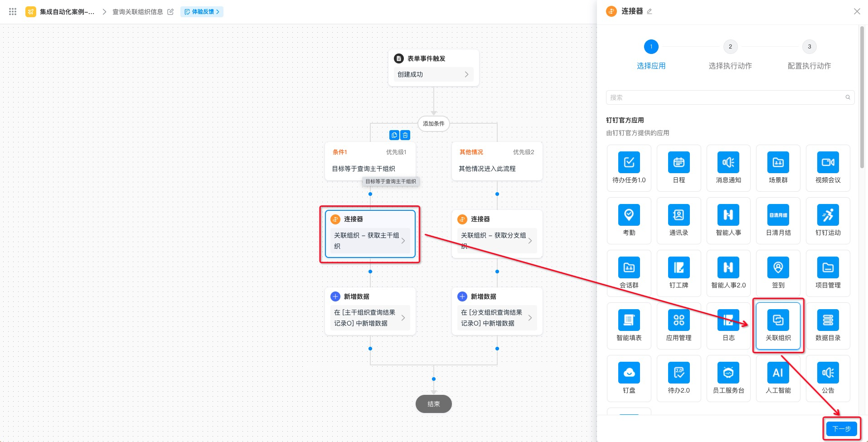The height and width of the screenshot is (442, 868).
Task: Select the 条件1 condition card
Action: tap(370, 161)
